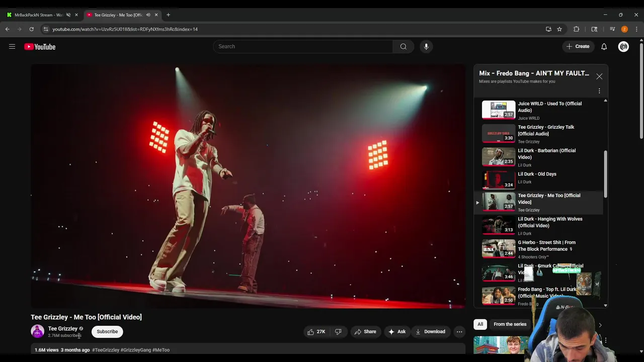Open YouTube notifications bell
The height and width of the screenshot is (362, 644).
pos(604,46)
